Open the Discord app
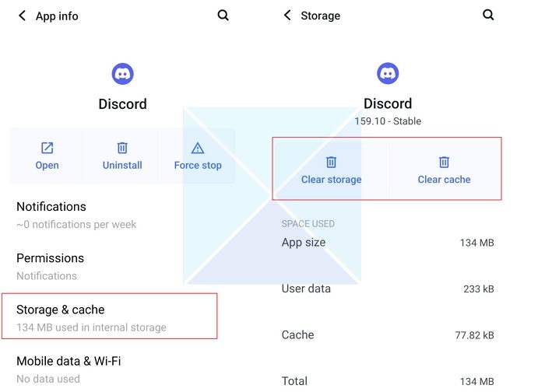This screenshot has height=392, width=545. (47, 156)
